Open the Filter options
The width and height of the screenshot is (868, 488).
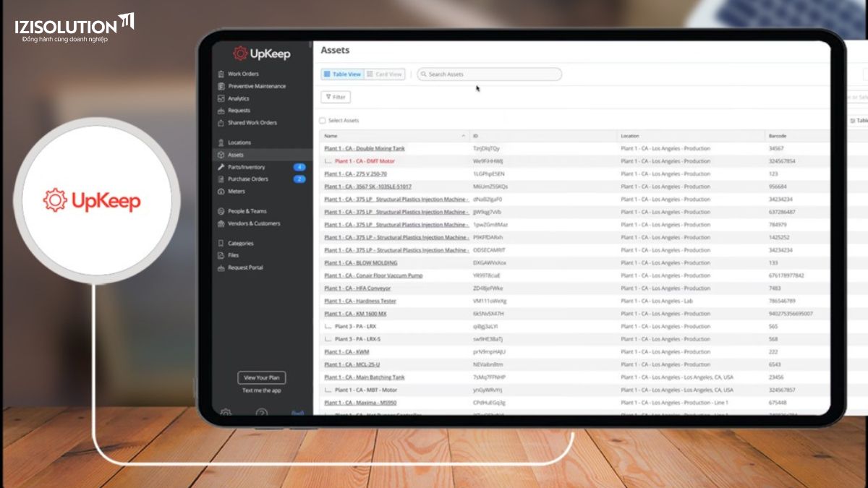pyautogui.click(x=336, y=97)
